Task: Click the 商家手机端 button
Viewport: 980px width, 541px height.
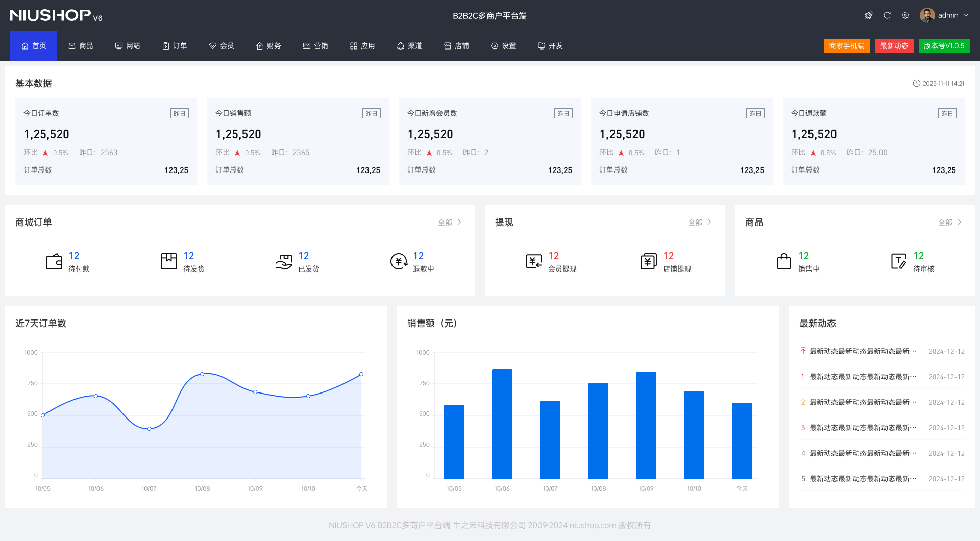Action: [x=846, y=45]
